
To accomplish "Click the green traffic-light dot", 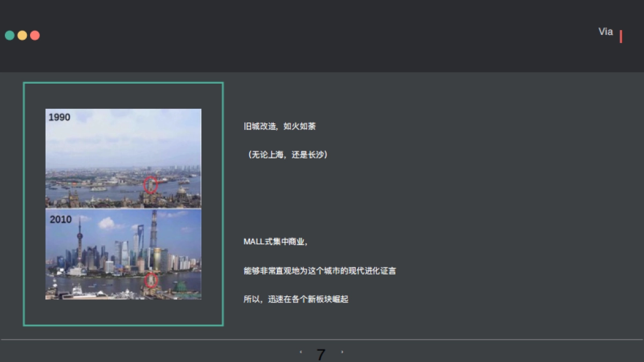I will [10, 35].
